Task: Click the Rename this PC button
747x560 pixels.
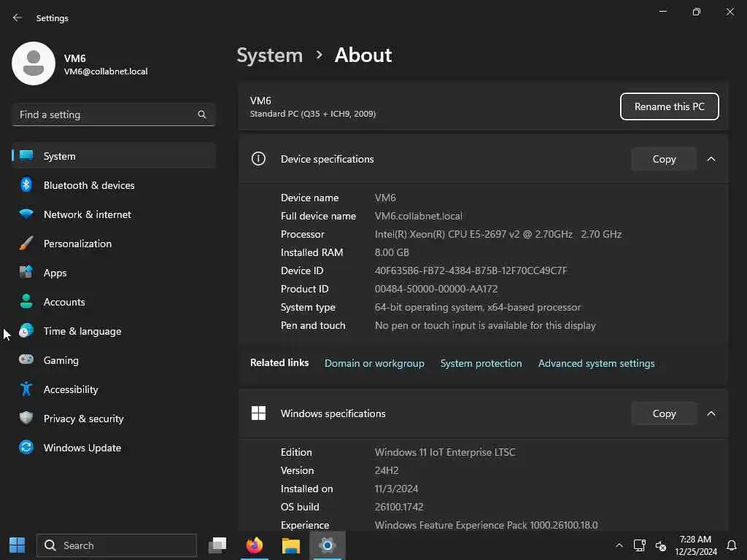Action: [670, 106]
